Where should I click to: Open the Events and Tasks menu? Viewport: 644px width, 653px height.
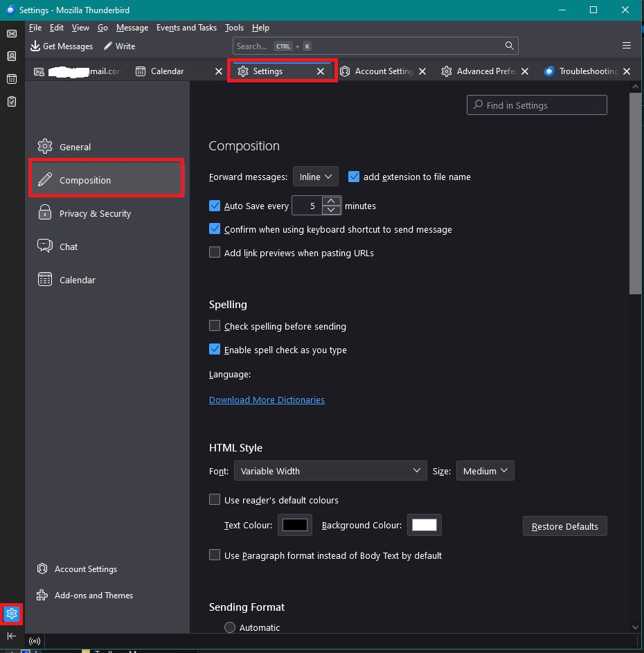point(186,28)
